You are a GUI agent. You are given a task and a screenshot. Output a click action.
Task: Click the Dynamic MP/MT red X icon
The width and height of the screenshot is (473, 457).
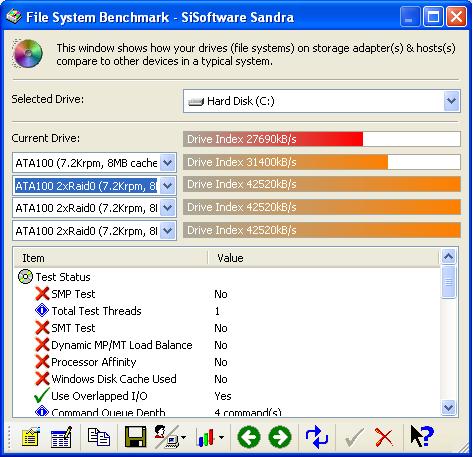point(42,345)
